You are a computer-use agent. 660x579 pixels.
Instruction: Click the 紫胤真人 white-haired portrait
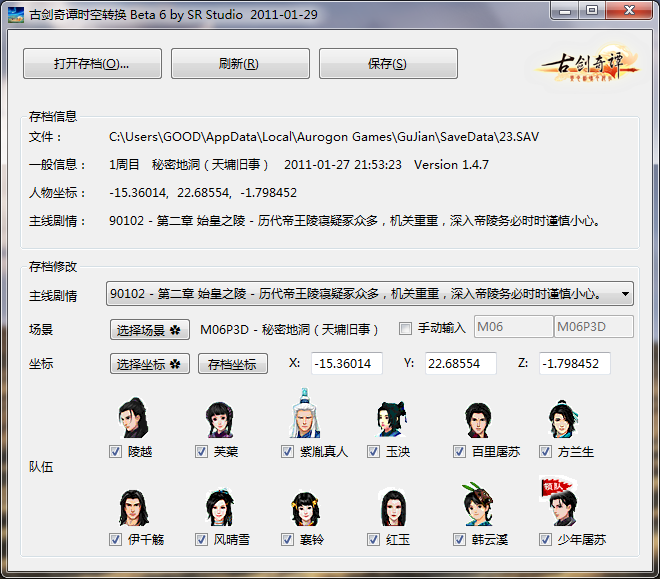(306, 418)
